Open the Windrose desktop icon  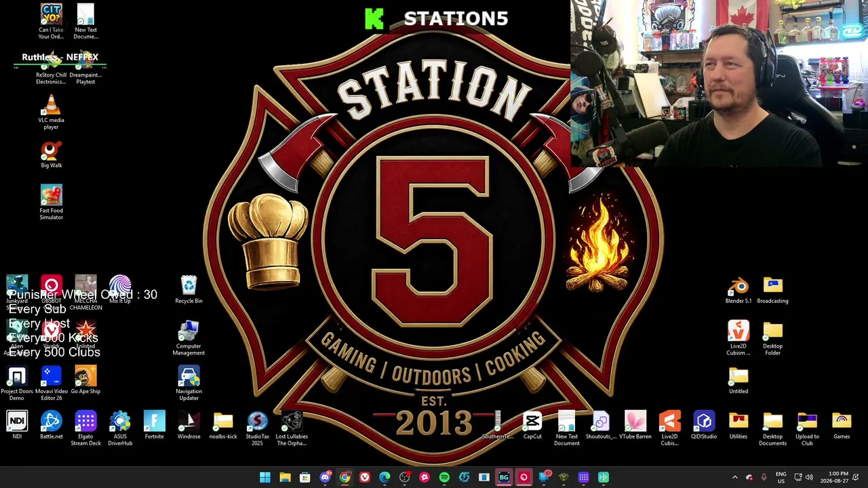(x=189, y=426)
